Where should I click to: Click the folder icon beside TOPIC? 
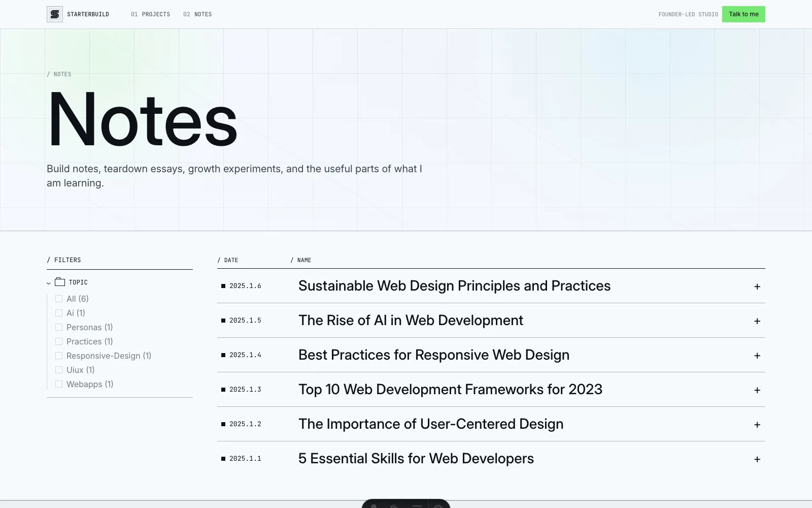[60, 282]
